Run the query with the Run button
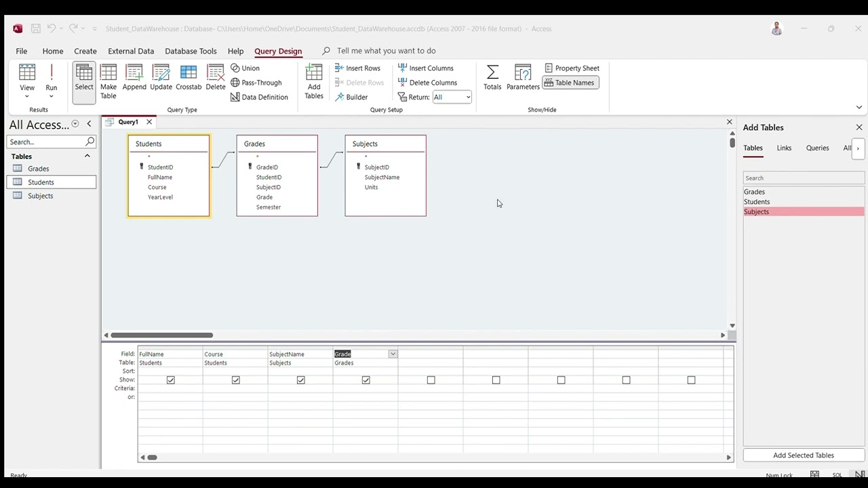The width and height of the screenshot is (868, 488). 52,81
